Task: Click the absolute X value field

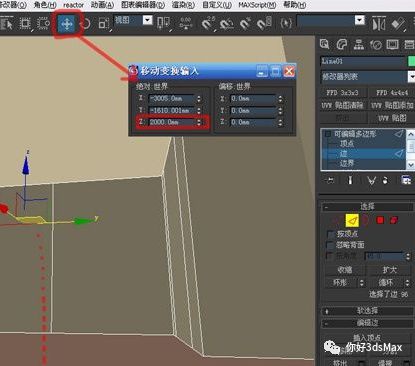Action: point(171,99)
